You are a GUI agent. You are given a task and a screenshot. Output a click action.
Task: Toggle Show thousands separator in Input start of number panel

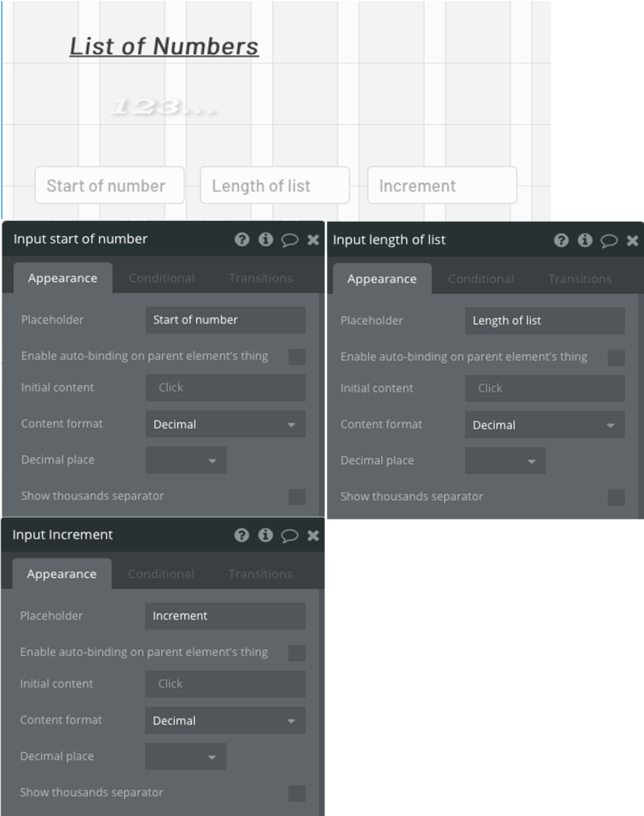click(x=297, y=496)
